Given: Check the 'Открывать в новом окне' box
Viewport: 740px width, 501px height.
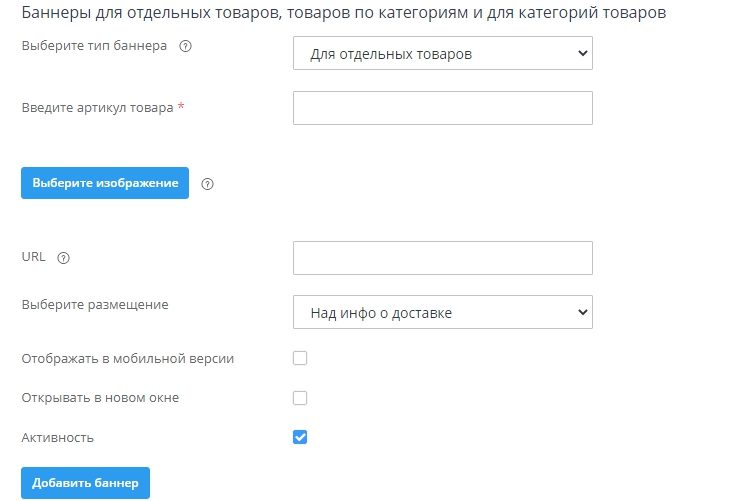Looking at the screenshot, I should pos(300,398).
